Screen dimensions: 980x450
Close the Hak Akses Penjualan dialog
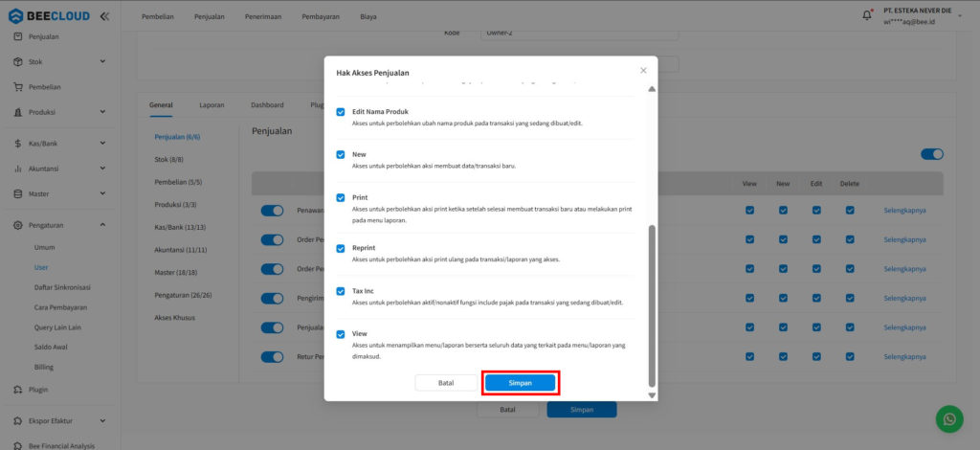coord(643,70)
